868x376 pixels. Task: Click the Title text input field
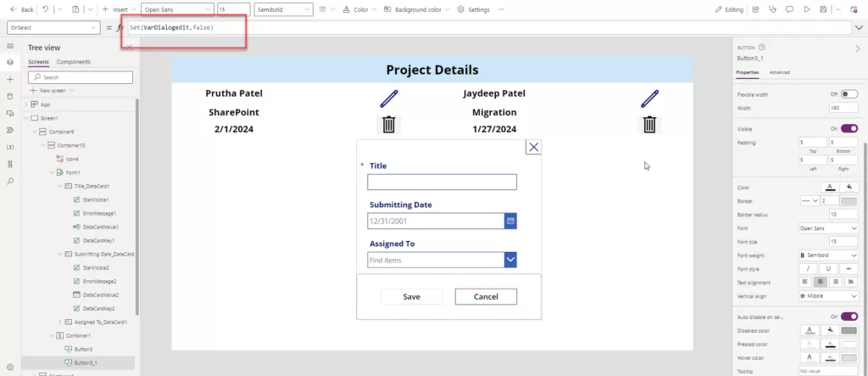[442, 182]
